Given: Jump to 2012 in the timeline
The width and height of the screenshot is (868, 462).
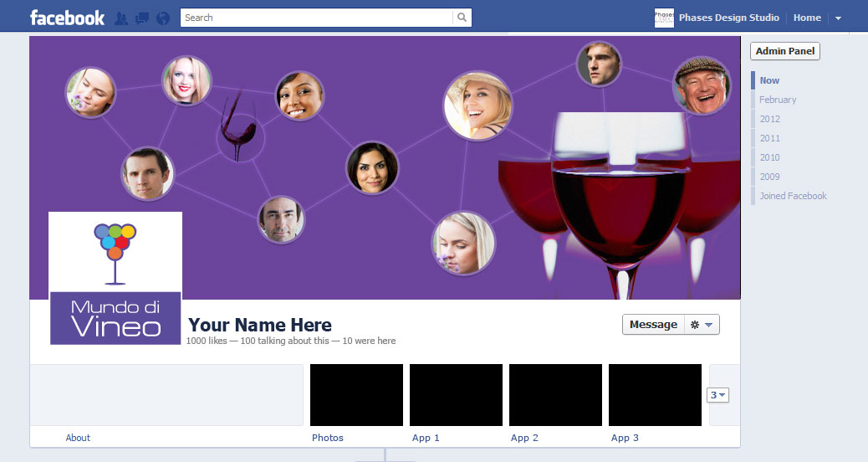Looking at the screenshot, I should (x=769, y=119).
